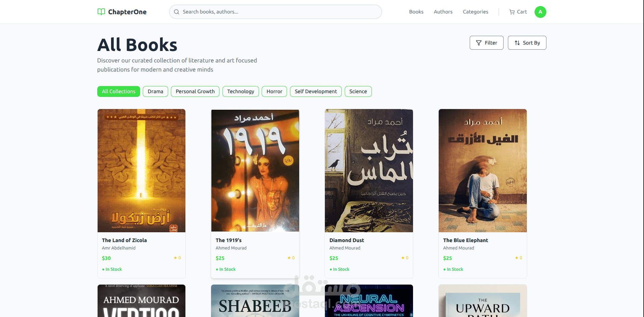Click the ChapterOne brand name

127,12
